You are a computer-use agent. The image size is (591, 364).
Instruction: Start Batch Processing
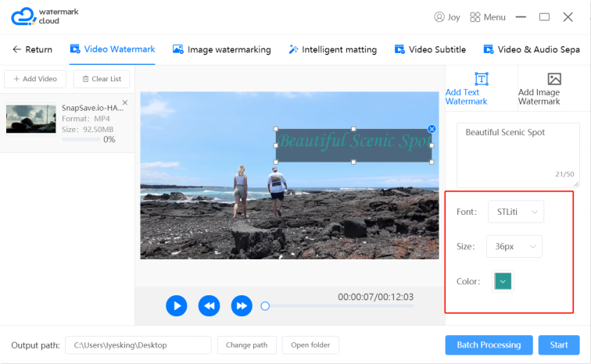(489, 344)
